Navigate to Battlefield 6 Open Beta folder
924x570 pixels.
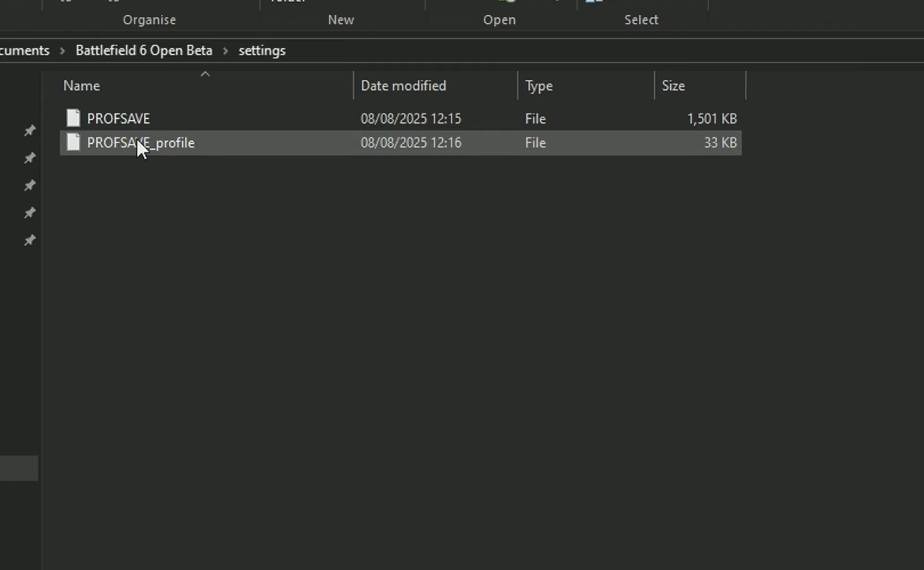click(144, 50)
